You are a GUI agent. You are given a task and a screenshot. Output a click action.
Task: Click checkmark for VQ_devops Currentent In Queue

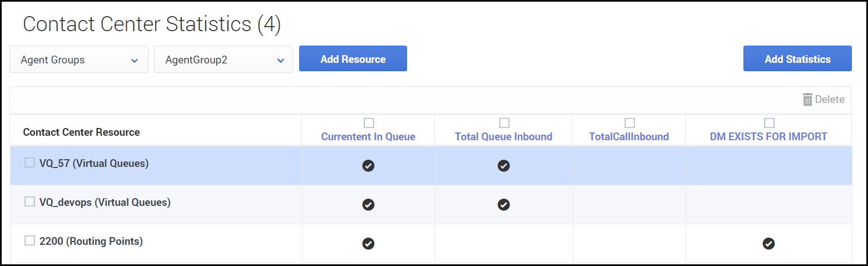click(x=368, y=204)
